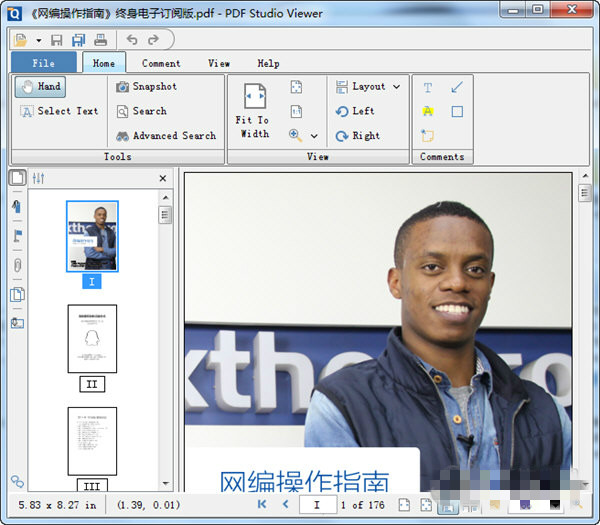Open file icon in quick toolbar
Viewport: 600px width, 525px height.
tap(20, 40)
